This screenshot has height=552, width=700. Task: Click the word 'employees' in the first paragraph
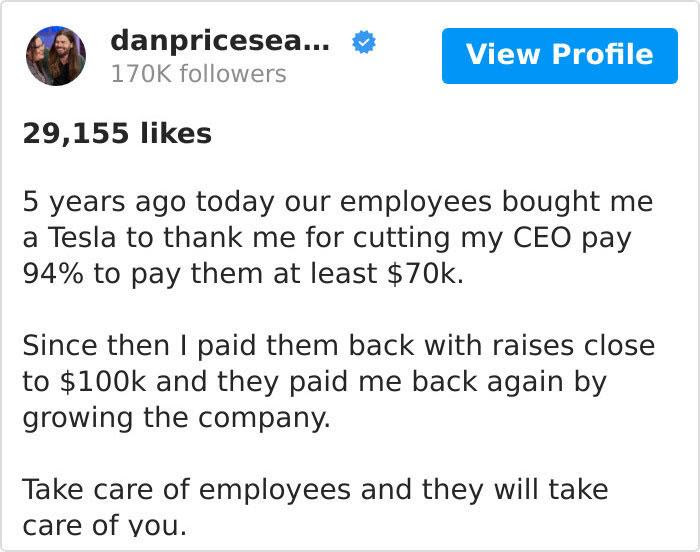point(416,202)
